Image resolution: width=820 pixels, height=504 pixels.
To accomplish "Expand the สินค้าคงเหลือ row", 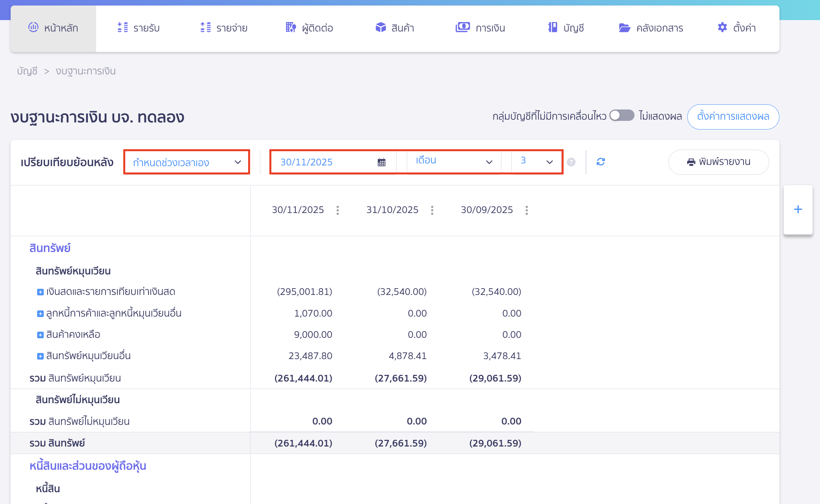I will [40, 335].
